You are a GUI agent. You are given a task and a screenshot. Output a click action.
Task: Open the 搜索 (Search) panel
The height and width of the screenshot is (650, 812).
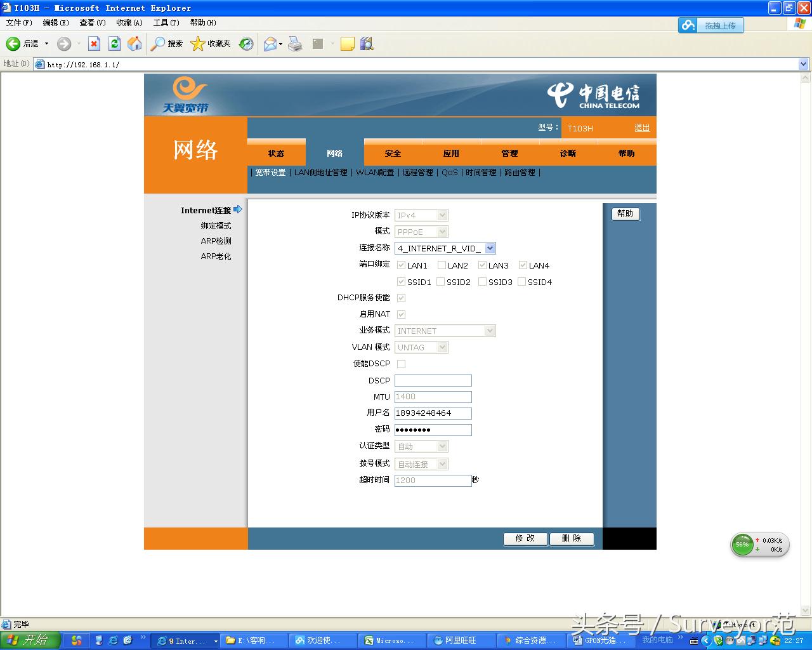point(166,44)
